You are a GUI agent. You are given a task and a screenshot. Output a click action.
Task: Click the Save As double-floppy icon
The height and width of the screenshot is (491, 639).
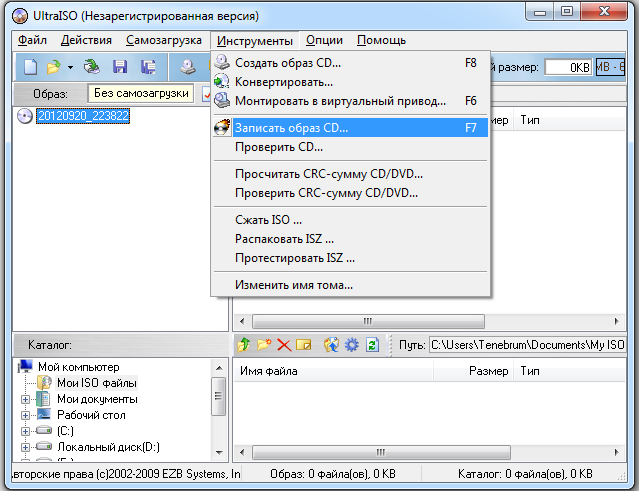tap(148, 67)
